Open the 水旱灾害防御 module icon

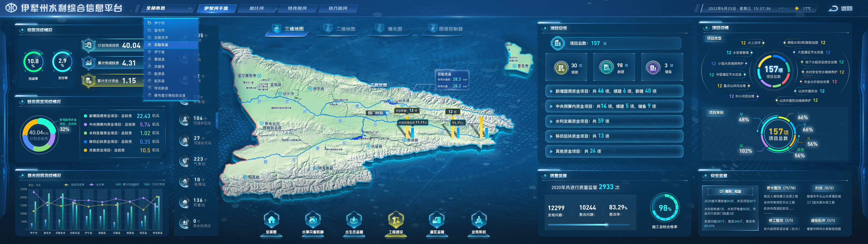tap(313, 220)
